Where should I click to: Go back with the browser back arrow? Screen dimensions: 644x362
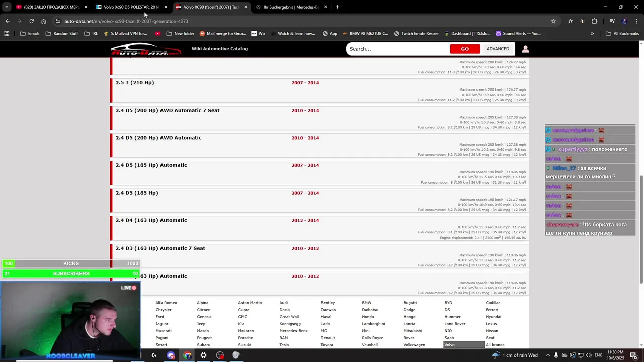pyautogui.click(x=7, y=21)
